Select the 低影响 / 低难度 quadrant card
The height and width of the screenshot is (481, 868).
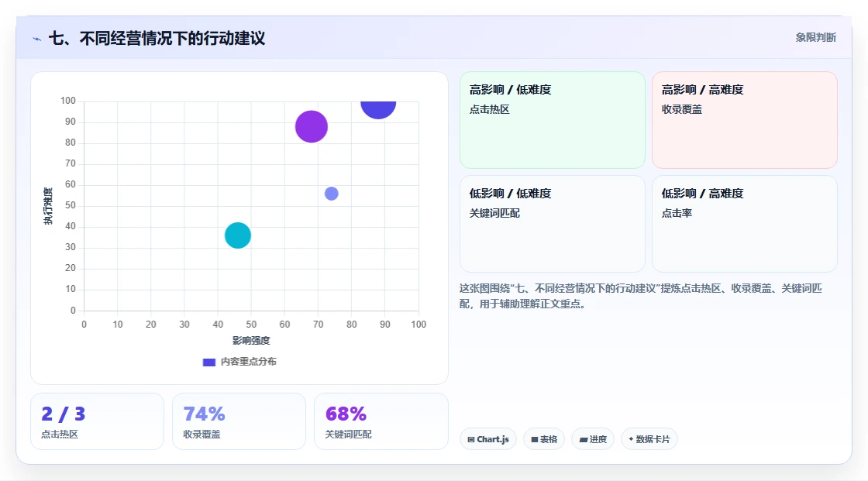click(553, 224)
